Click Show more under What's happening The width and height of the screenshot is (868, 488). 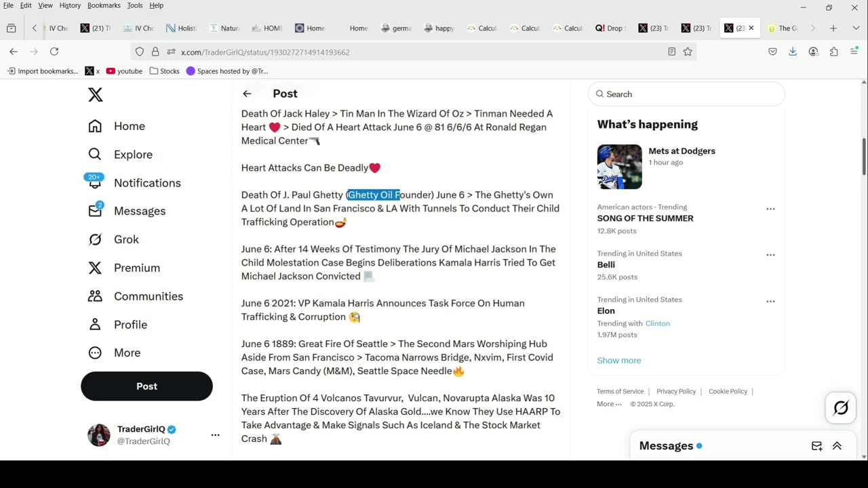coord(618,361)
